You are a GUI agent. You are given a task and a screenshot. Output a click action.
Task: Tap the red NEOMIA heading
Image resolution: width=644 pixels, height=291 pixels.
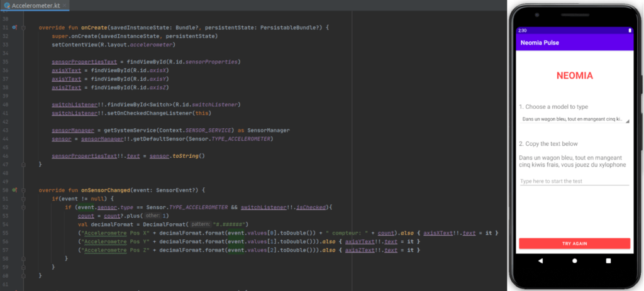coord(574,76)
